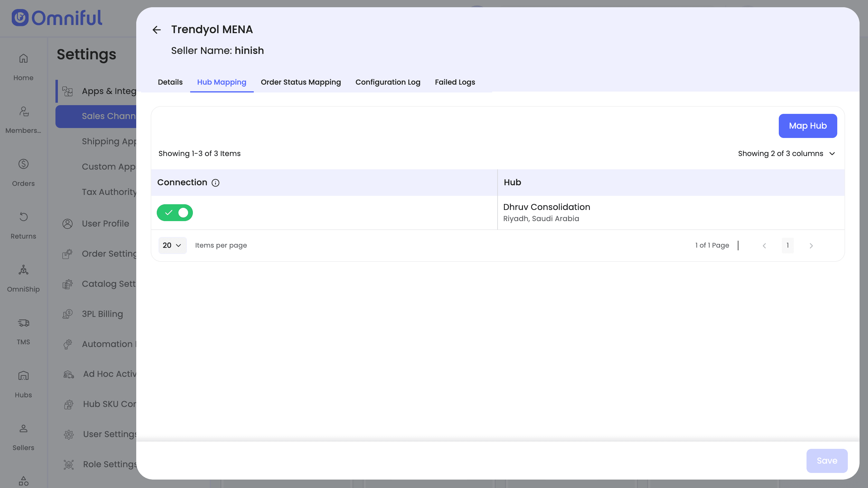
Task: Expand the Showing 2 of 3 columns dropdown
Action: 786,154
